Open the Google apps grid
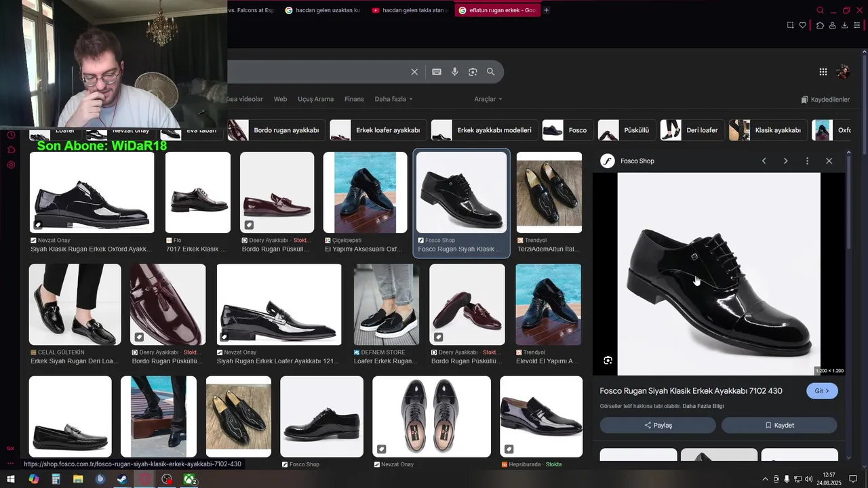Screen dimensions: 868x488 click(x=823, y=72)
